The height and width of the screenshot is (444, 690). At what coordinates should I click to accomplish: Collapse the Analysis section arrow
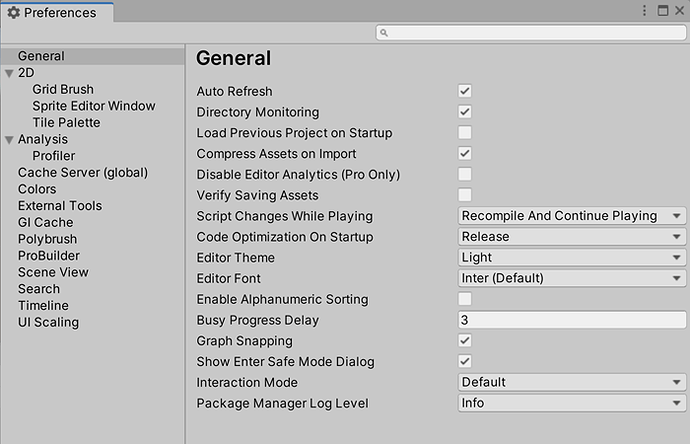click(9, 140)
